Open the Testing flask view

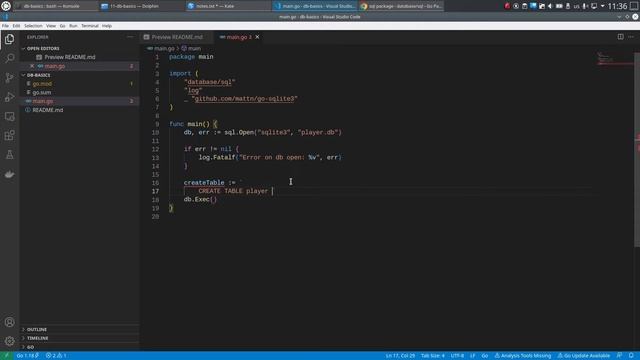(9, 155)
